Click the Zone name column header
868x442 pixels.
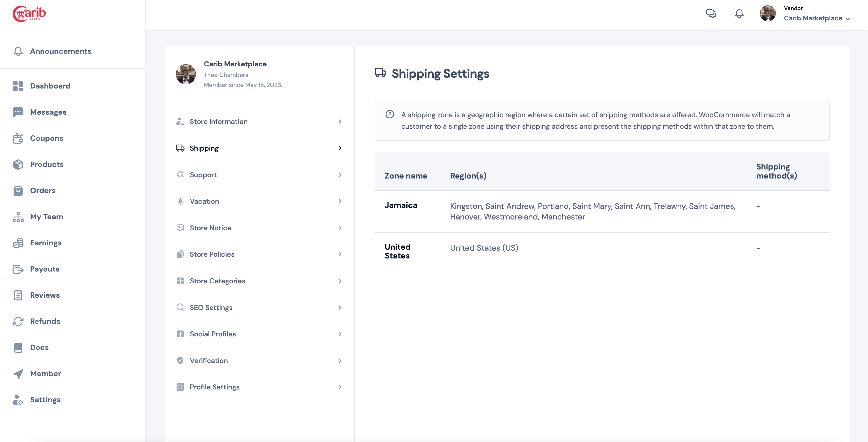[x=406, y=176]
